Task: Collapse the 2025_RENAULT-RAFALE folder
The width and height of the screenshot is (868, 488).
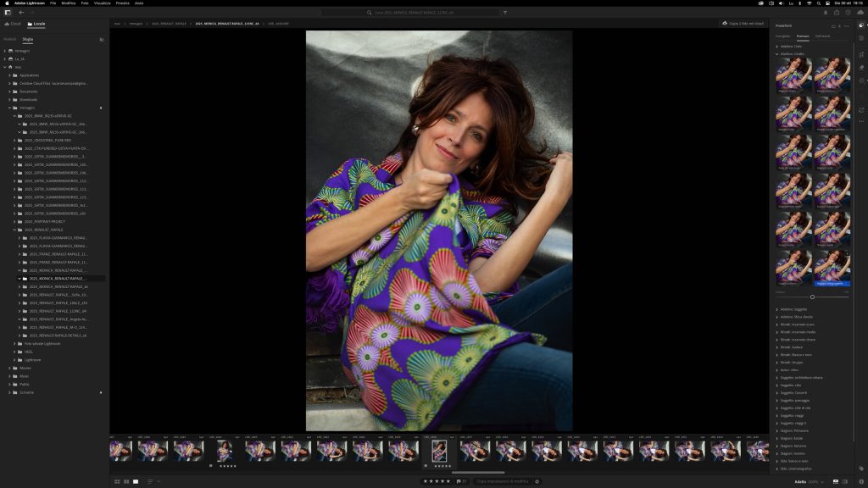Action: click(x=14, y=230)
